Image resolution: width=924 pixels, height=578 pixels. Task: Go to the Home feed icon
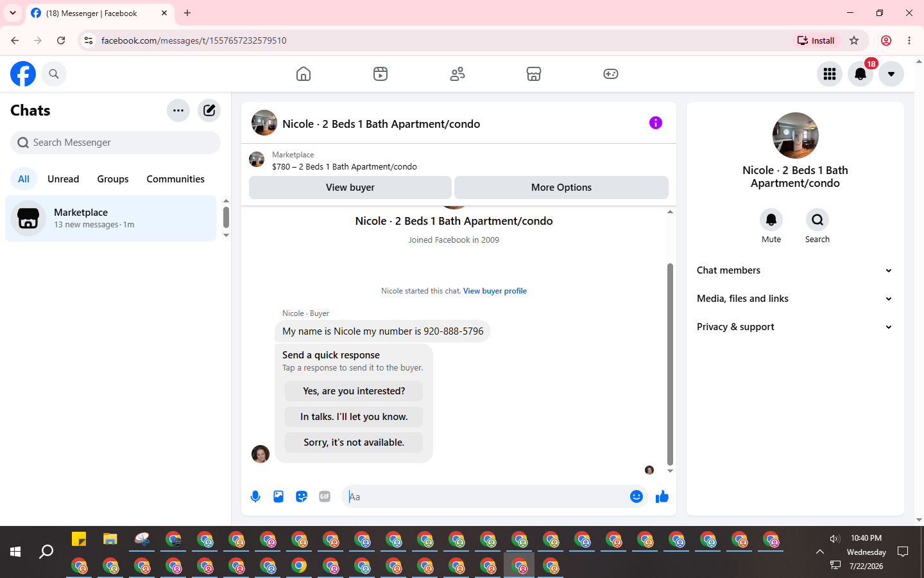[304, 74]
